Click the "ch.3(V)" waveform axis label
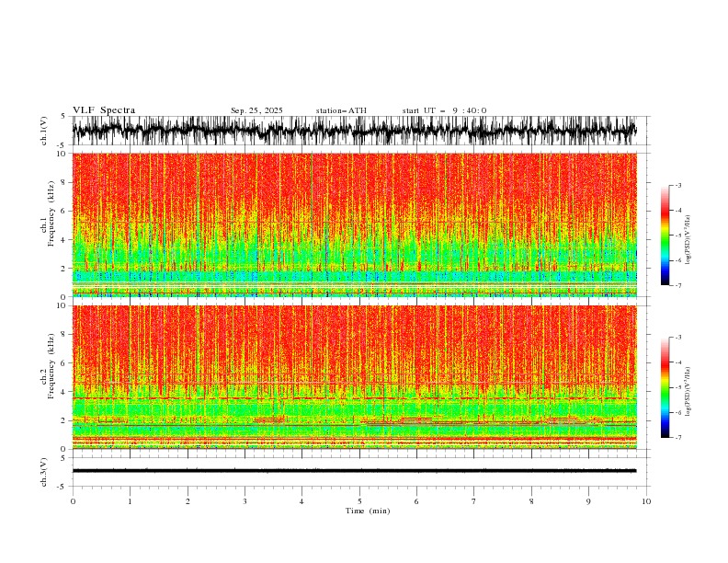 pyautogui.click(x=44, y=472)
